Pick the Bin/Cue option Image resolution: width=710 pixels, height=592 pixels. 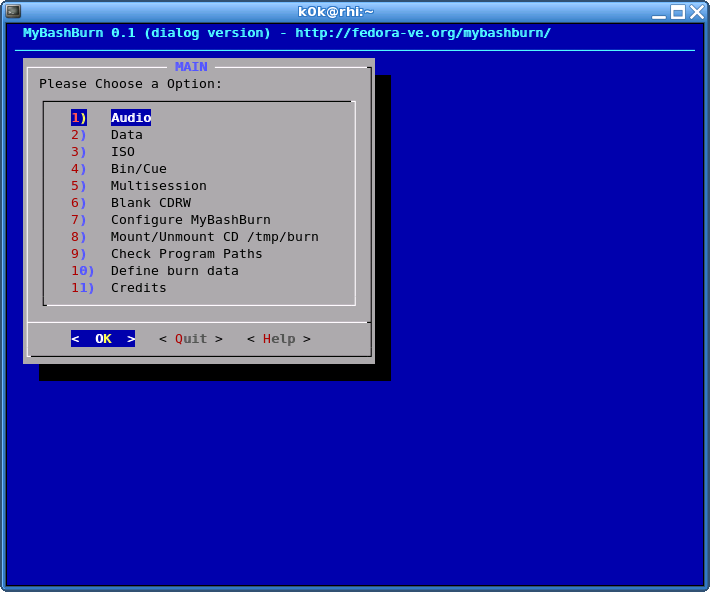click(x=139, y=169)
